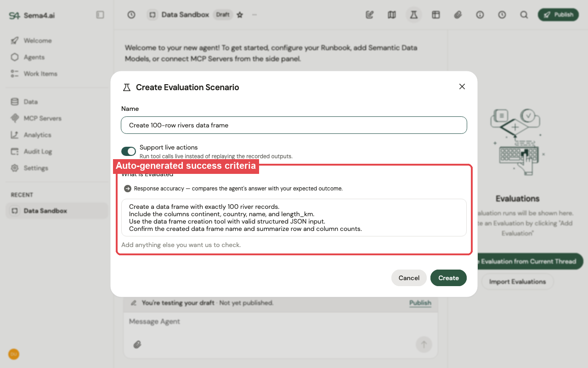This screenshot has width=588, height=368.
Task: Open the map icon in toolbar
Action: (x=392, y=15)
